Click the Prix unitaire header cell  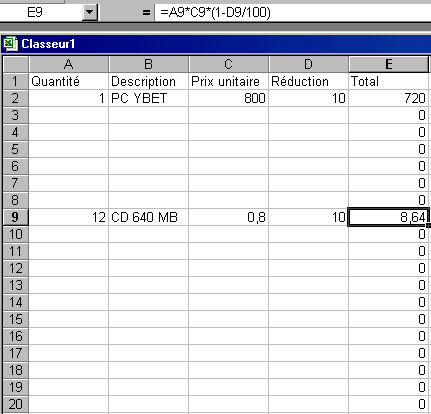[228, 81]
